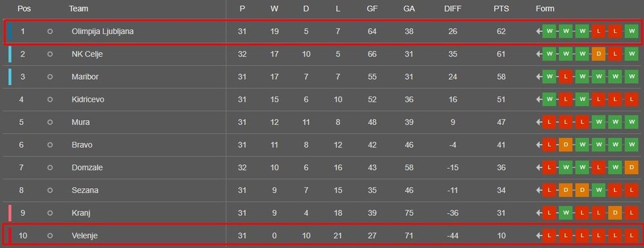Click the orange D badge in NK Celje form
This screenshot has width=644, height=248.
[x=598, y=54]
